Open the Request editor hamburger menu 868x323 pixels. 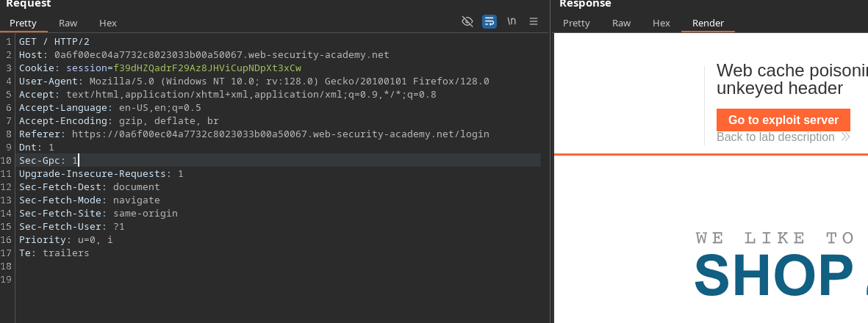click(x=534, y=21)
